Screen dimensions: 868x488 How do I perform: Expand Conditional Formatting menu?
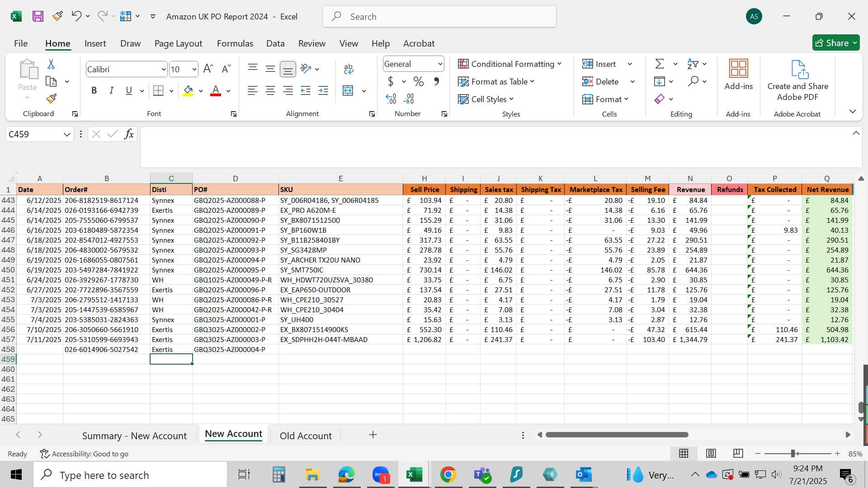click(509, 64)
